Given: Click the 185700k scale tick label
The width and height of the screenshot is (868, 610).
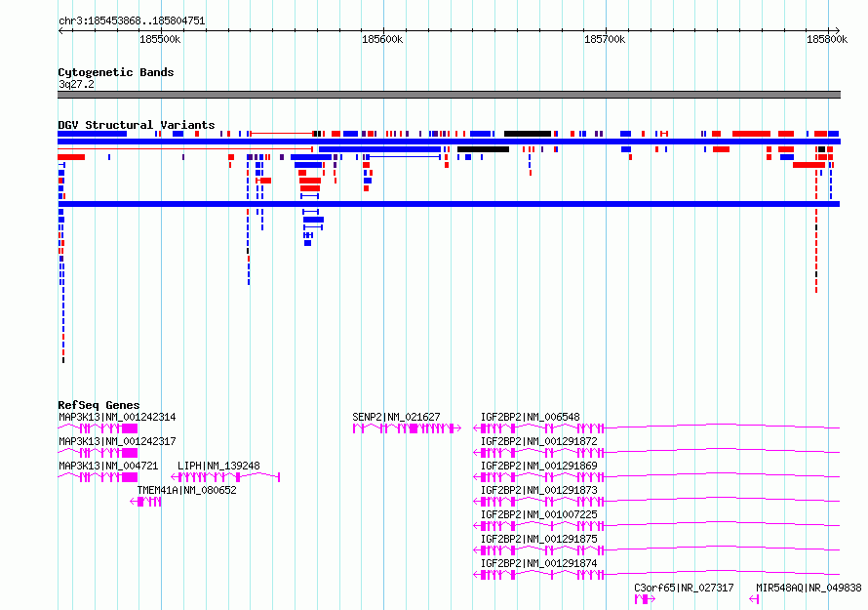Looking at the screenshot, I should (605, 39).
